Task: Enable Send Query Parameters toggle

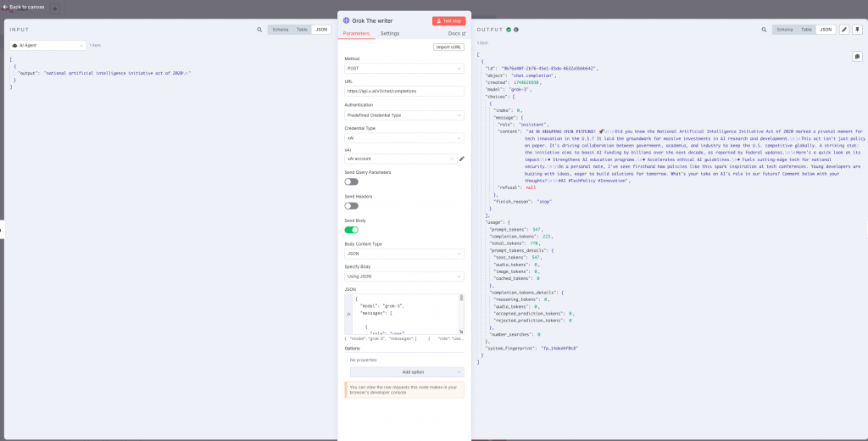Action: [351, 181]
